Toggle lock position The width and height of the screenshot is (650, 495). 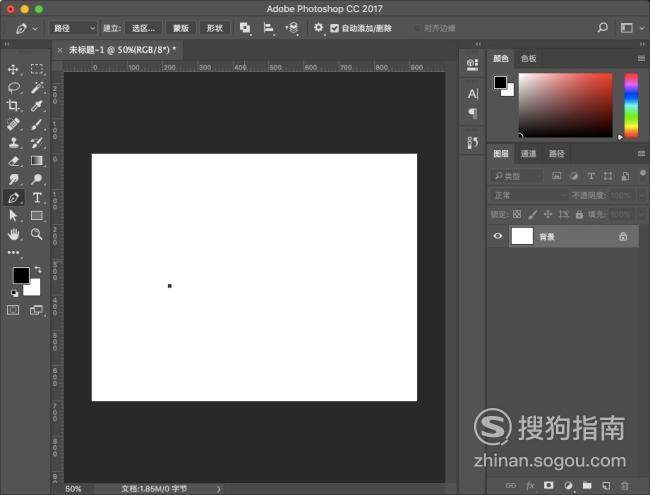tap(548, 214)
